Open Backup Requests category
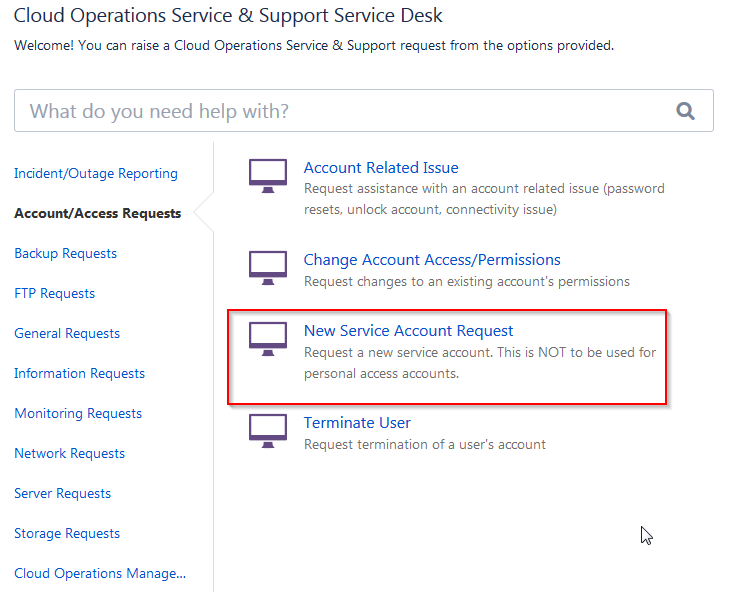Image resolution: width=732 pixels, height=607 pixels. click(x=65, y=253)
